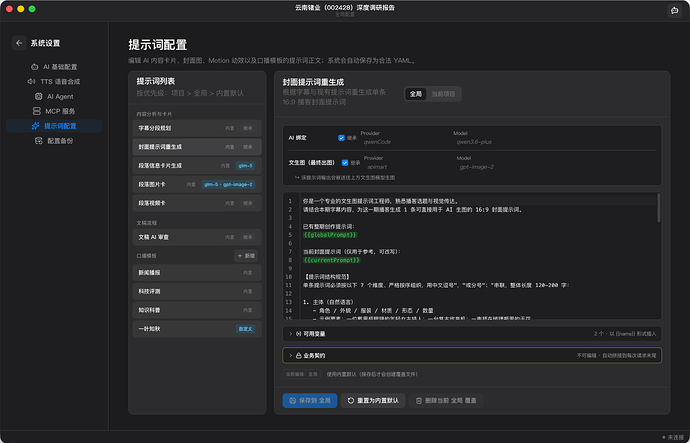Click the lock icon beside 业务契约

298,355
